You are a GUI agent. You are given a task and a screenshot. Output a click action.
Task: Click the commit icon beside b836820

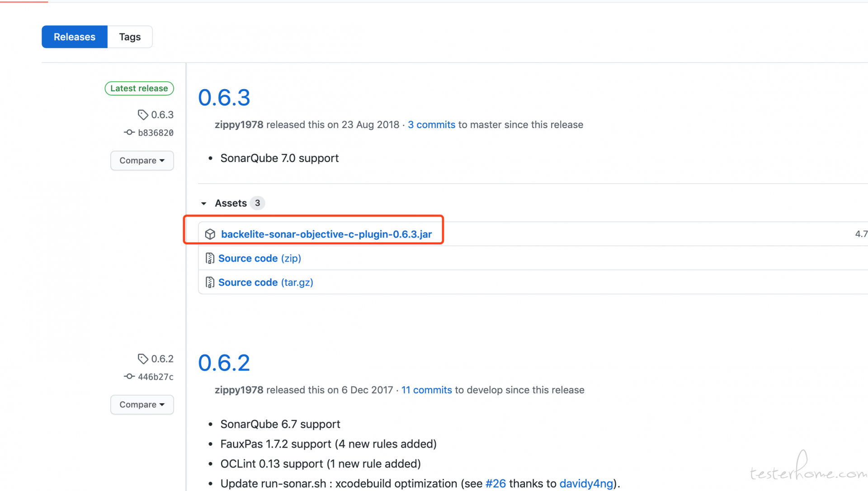pyautogui.click(x=129, y=133)
